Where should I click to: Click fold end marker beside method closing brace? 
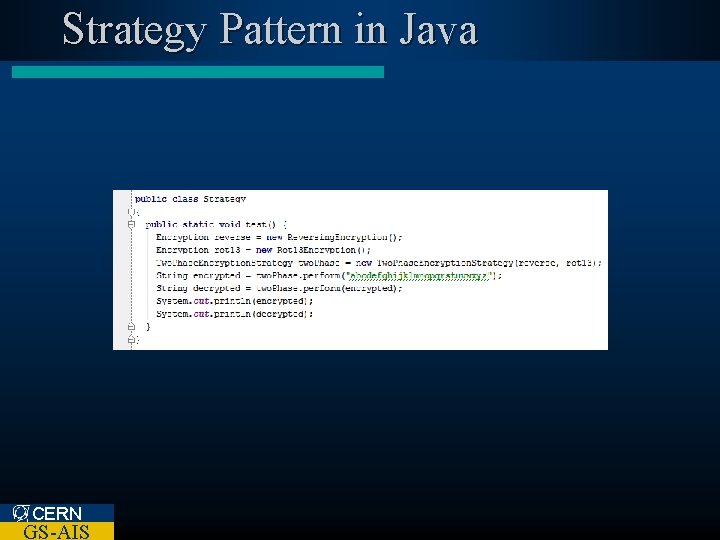pos(132,327)
